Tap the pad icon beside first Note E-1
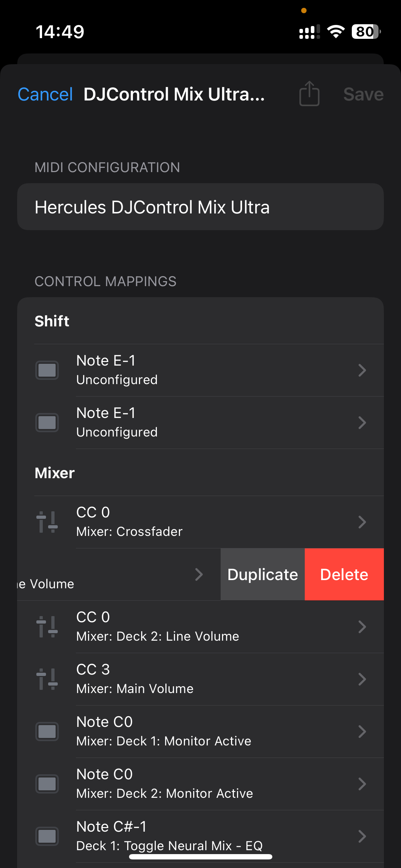401x868 pixels. pyautogui.click(x=47, y=370)
